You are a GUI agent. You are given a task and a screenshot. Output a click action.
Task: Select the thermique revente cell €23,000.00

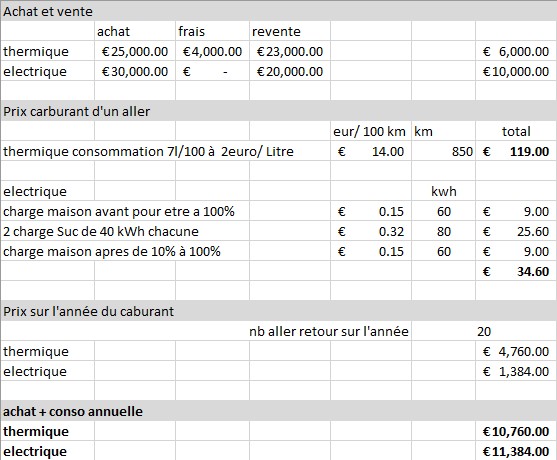[x=290, y=52]
